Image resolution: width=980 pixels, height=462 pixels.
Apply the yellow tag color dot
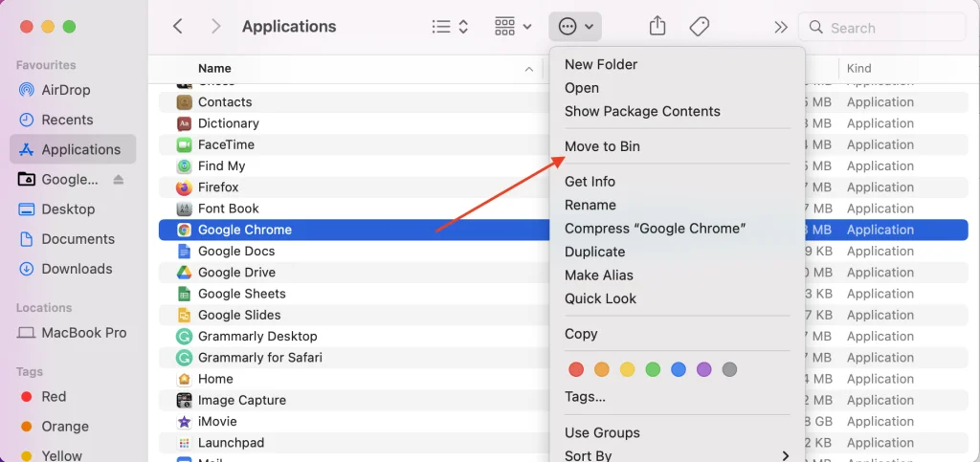click(628, 369)
